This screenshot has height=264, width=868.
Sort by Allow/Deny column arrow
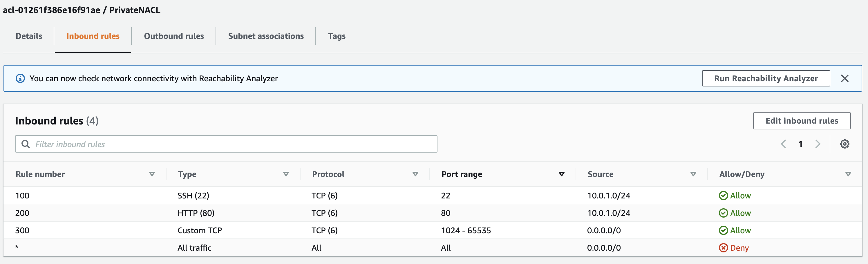click(848, 174)
